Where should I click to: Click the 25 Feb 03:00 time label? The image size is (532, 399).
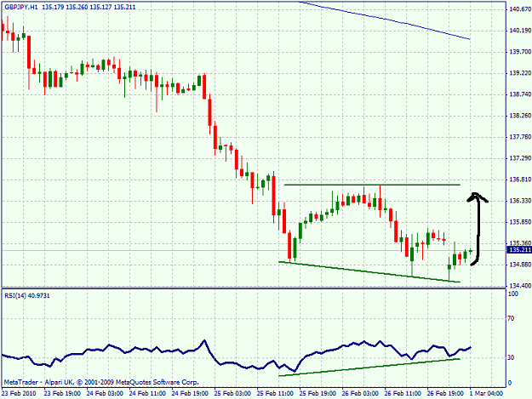coord(232,393)
